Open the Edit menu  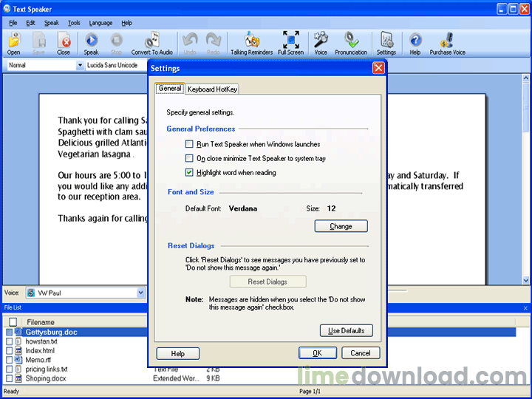[30, 23]
